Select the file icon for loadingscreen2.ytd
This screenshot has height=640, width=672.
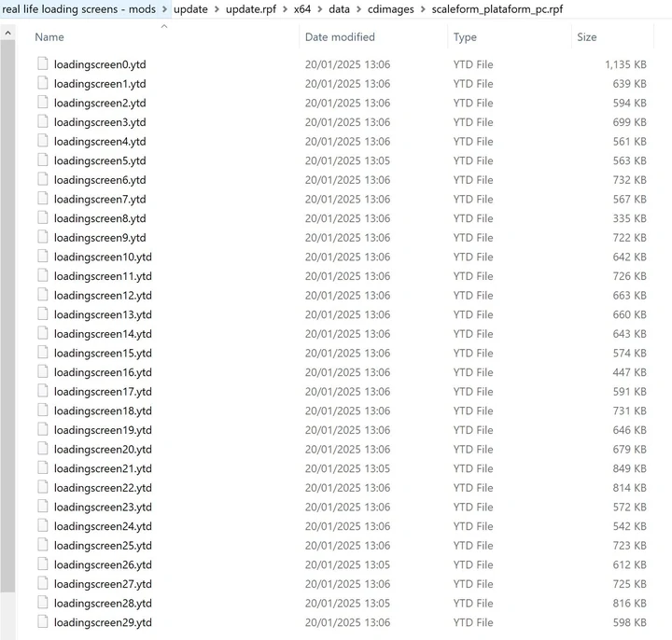click(x=42, y=103)
